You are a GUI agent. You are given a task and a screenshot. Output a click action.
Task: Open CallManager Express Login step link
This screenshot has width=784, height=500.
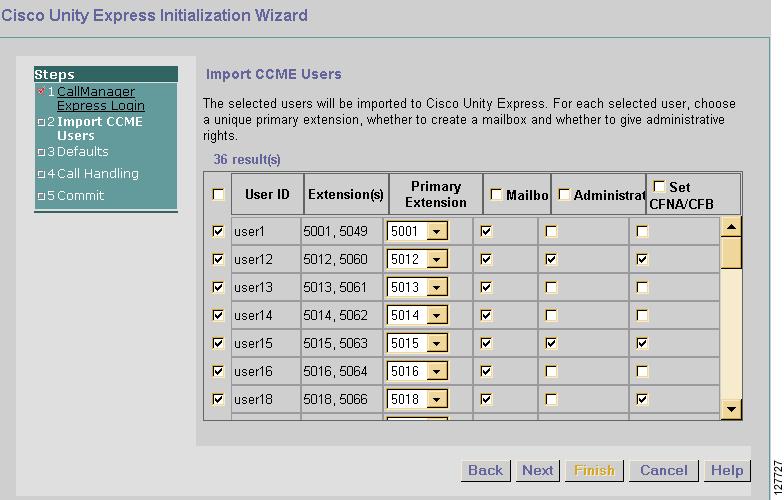pyautogui.click(x=100, y=98)
